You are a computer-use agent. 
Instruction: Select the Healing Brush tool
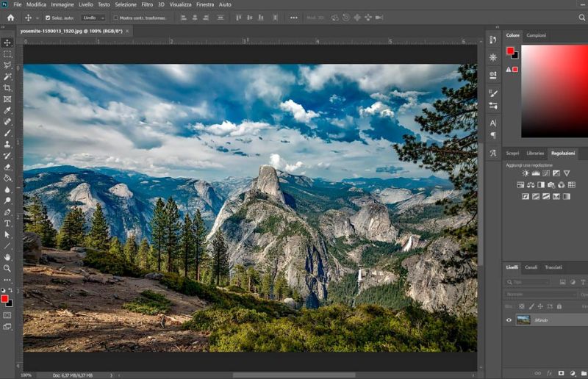7,121
